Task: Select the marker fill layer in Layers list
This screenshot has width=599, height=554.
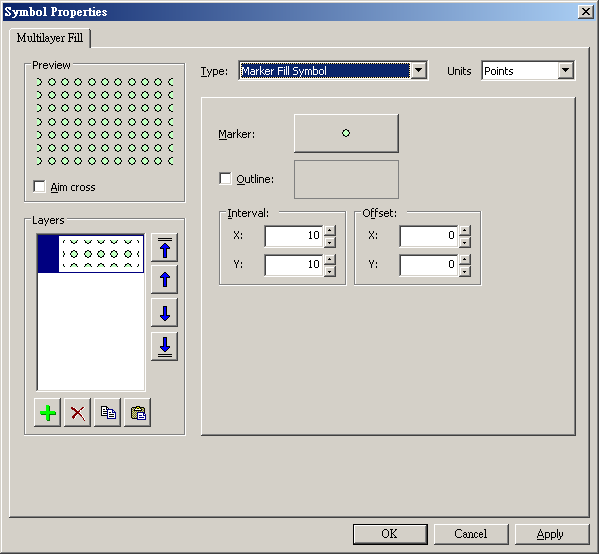Action: tap(91, 254)
